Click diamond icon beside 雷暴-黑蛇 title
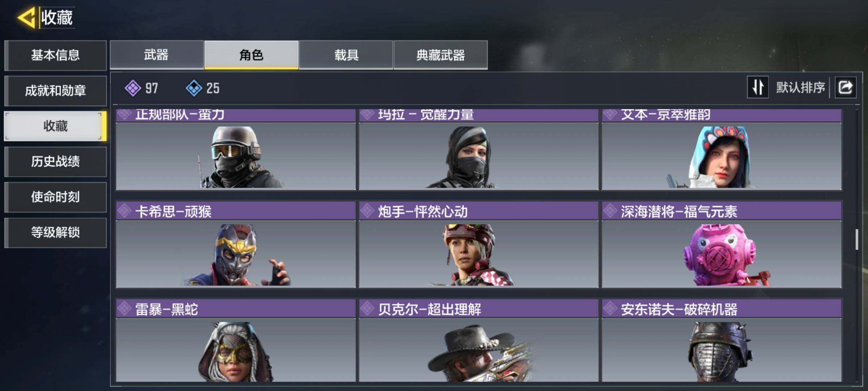Viewport: 868px width, 391px height. click(x=124, y=309)
